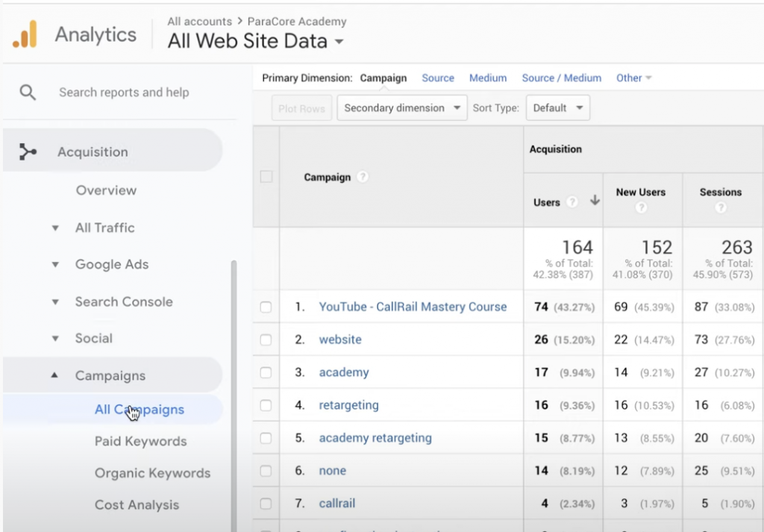
Task: Select All Campaigns in the sidebar
Action: tap(140, 409)
